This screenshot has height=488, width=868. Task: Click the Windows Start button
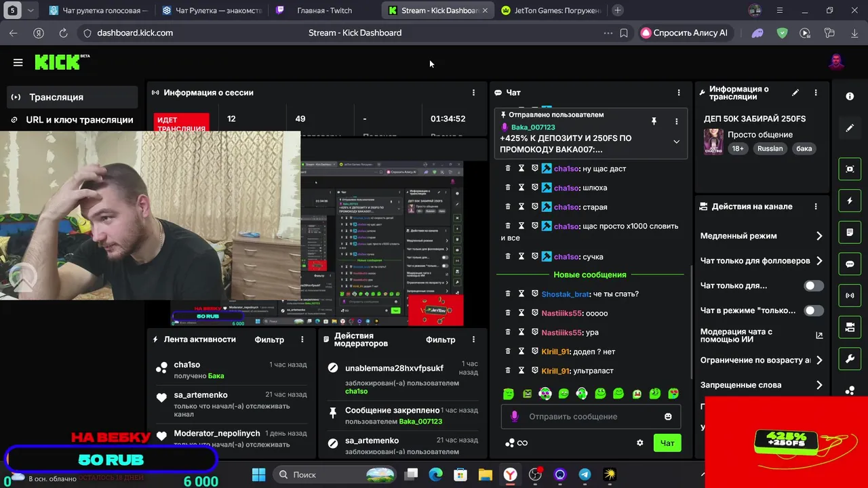tap(259, 474)
